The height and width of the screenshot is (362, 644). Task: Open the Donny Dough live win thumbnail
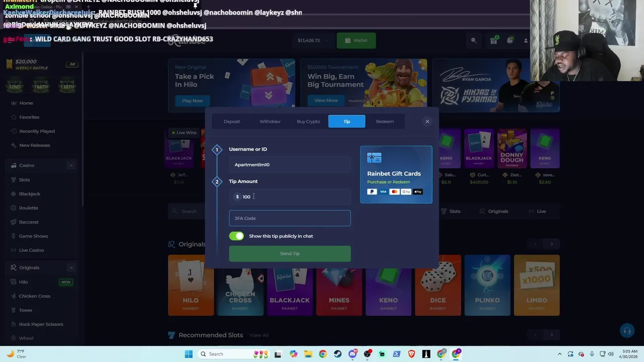click(512, 148)
